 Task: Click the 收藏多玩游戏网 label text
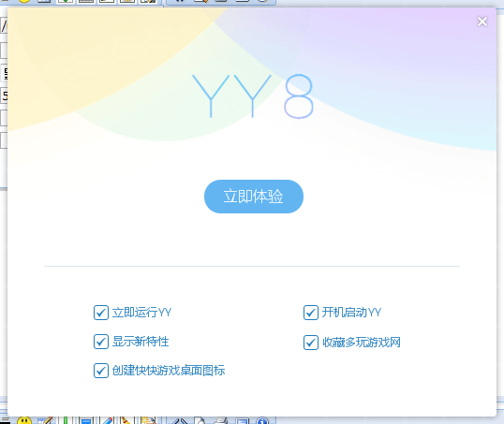click(362, 343)
